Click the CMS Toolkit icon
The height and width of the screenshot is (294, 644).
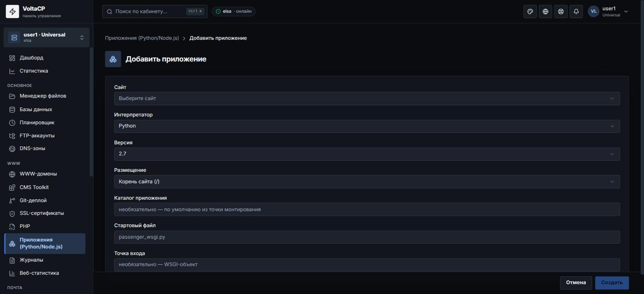coord(12,187)
